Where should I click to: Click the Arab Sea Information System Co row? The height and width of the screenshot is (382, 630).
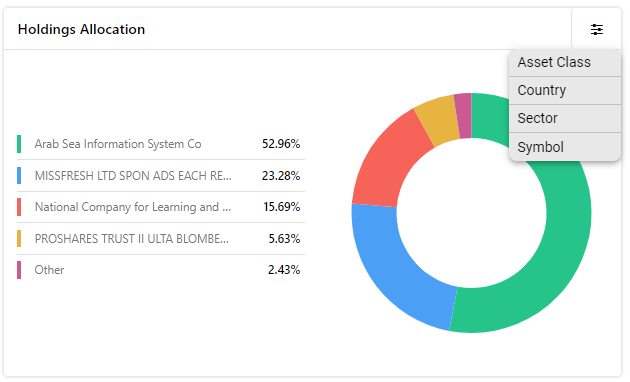click(x=161, y=144)
